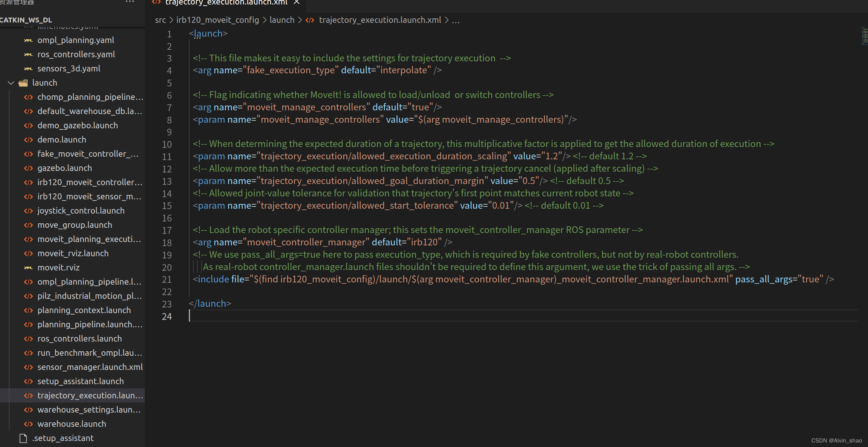Expand the breadcrumb ellipsis after trajectory_execution.launch.xml

click(456, 20)
